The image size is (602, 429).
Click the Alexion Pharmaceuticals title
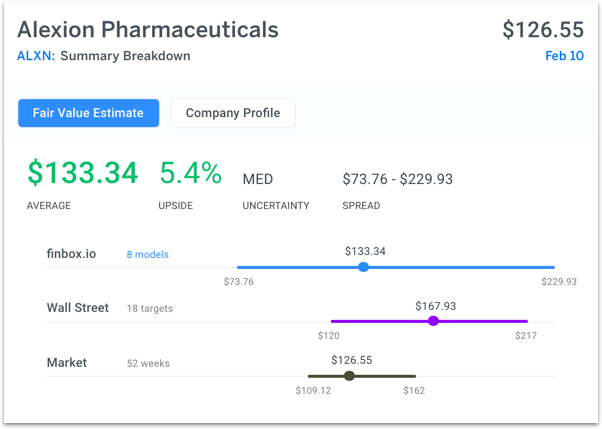point(148,30)
